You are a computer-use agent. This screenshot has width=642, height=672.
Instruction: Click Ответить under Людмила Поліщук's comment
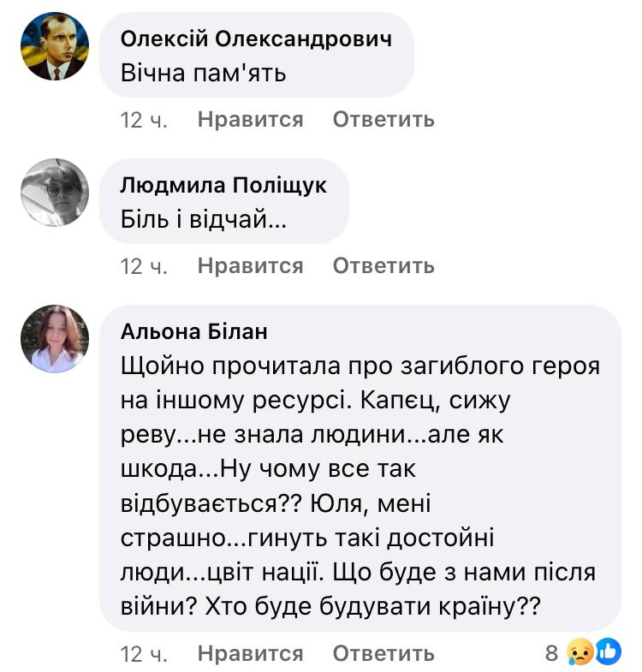pos(383,265)
